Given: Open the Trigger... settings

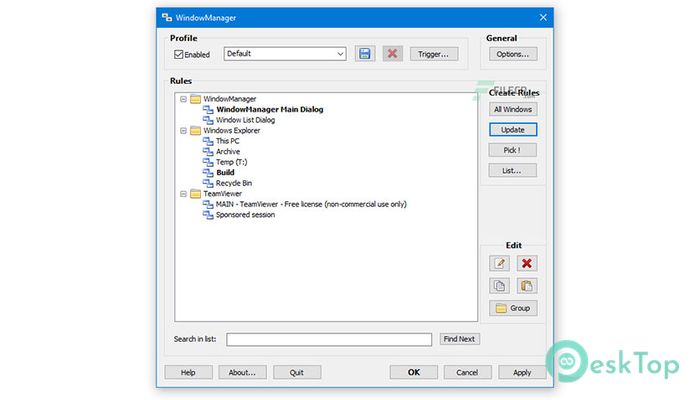Looking at the screenshot, I should [434, 54].
